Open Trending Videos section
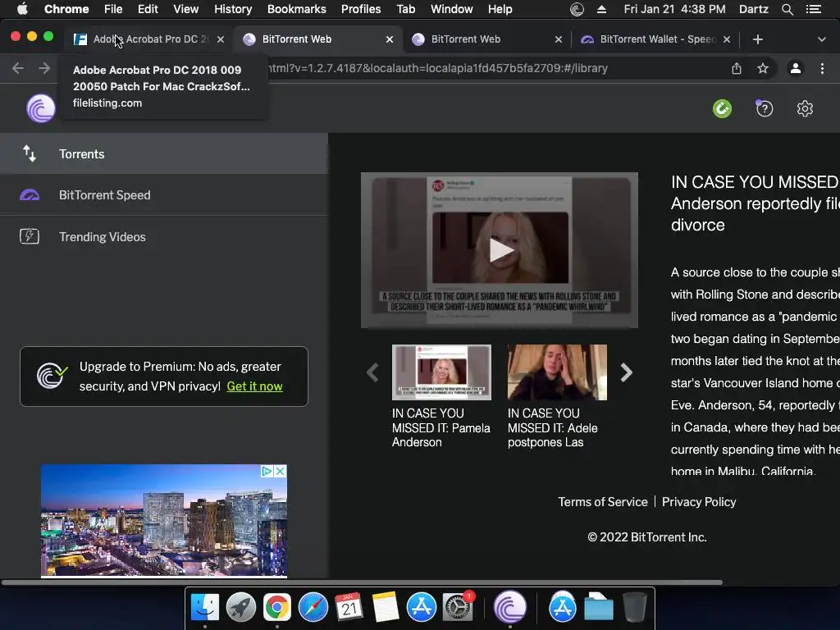The image size is (840, 630). pos(164,237)
